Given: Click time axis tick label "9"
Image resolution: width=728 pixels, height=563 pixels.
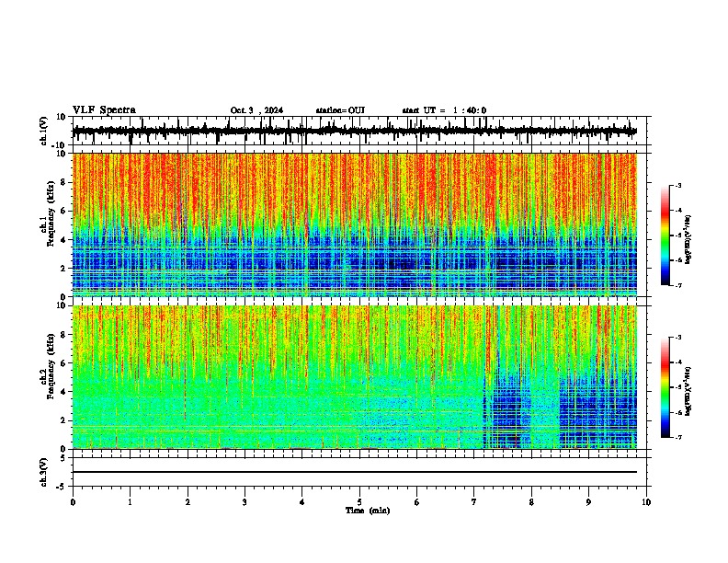Looking at the screenshot, I should tap(588, 502).
